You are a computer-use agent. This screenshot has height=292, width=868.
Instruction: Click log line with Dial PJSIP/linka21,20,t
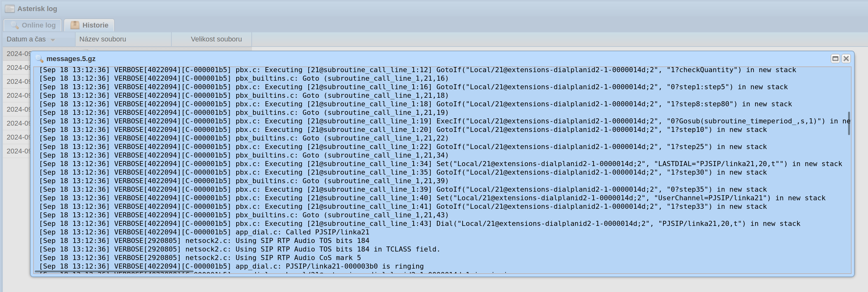pos(420,224)
